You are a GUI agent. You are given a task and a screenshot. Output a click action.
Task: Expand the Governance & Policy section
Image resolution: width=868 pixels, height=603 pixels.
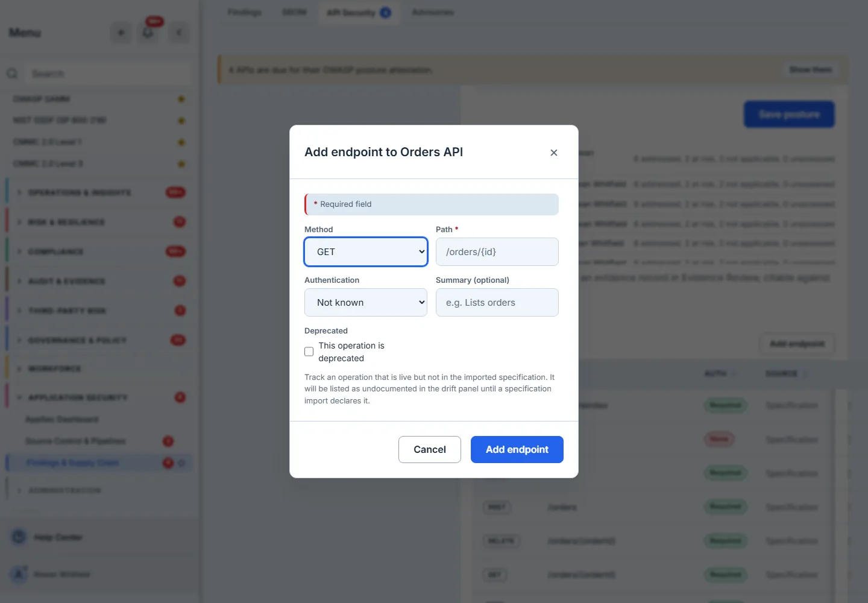point(99,340)
